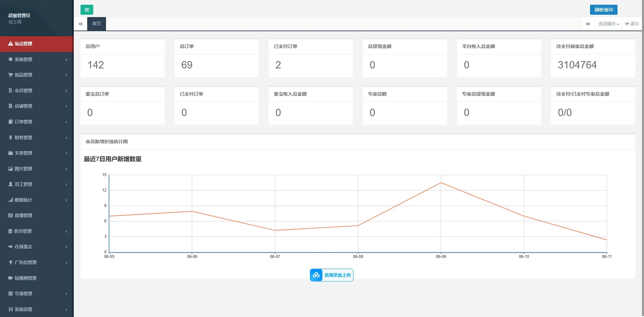Screen dimensions: 644x317
Task: Click the up arrow icon beside 广告位管理
Action: [10, 262]
